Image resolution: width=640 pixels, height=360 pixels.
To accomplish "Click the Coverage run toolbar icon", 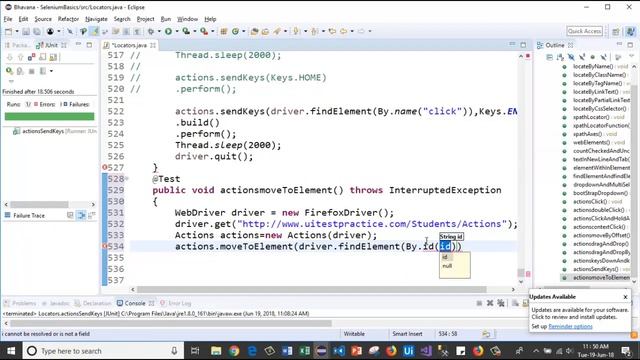I will [x=186, y=31].
